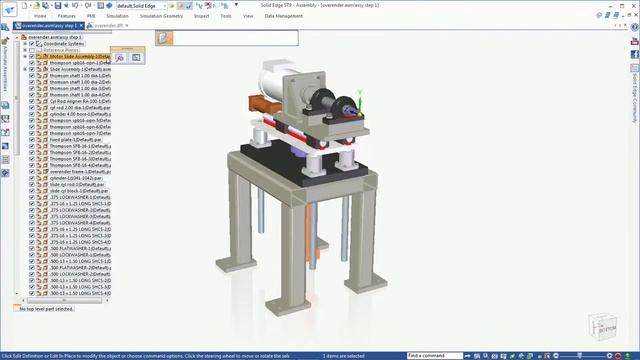Viewport: 640px width, 360px height.
Task: Expand the Motor Slide Assembly-1 node
Action: click(25, 56)
